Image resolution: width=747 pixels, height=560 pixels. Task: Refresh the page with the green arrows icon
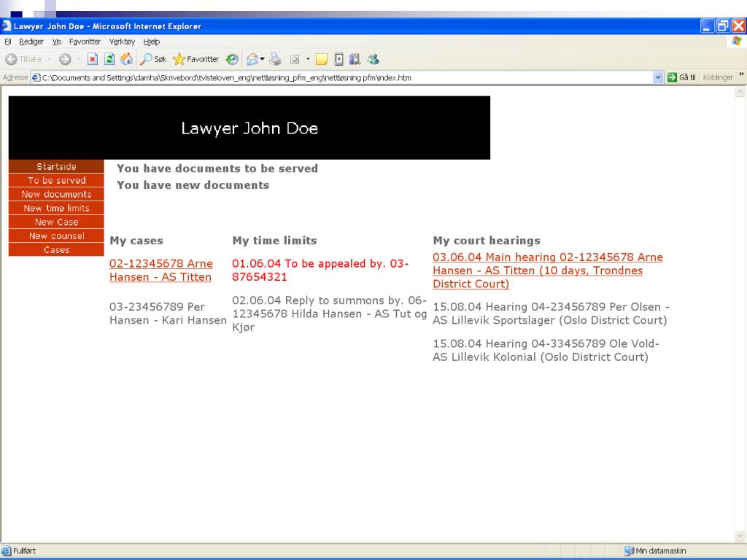point(109,59)
